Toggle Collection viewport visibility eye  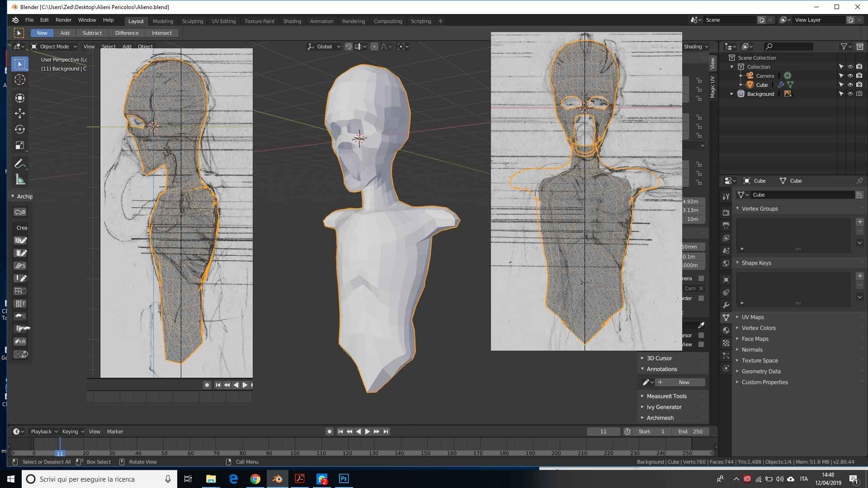[850, 67]
